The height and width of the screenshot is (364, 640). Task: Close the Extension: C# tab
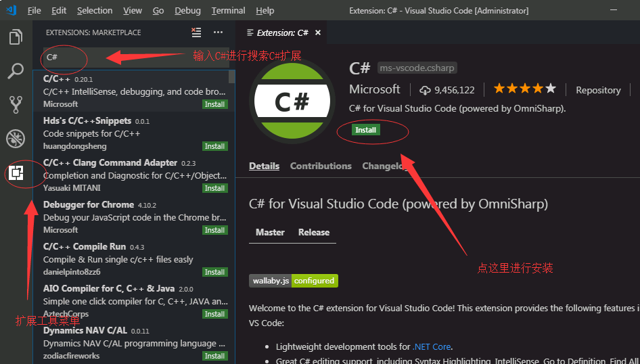(317, 32)
